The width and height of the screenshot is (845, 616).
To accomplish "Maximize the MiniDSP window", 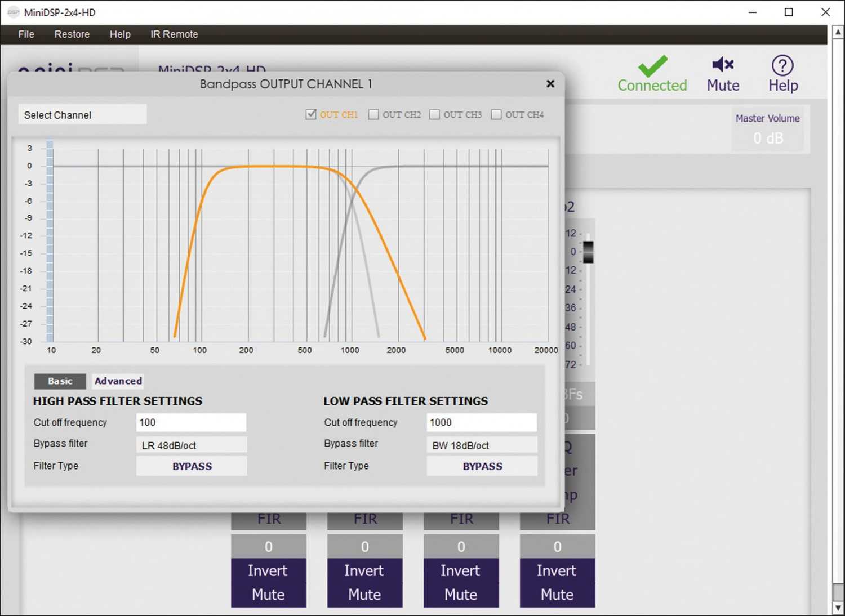I will coord(789,12).
